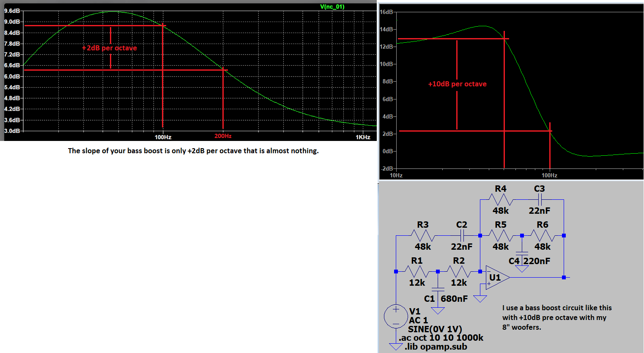
Task: Select the 12k value under R2
Action: (459, 282)
